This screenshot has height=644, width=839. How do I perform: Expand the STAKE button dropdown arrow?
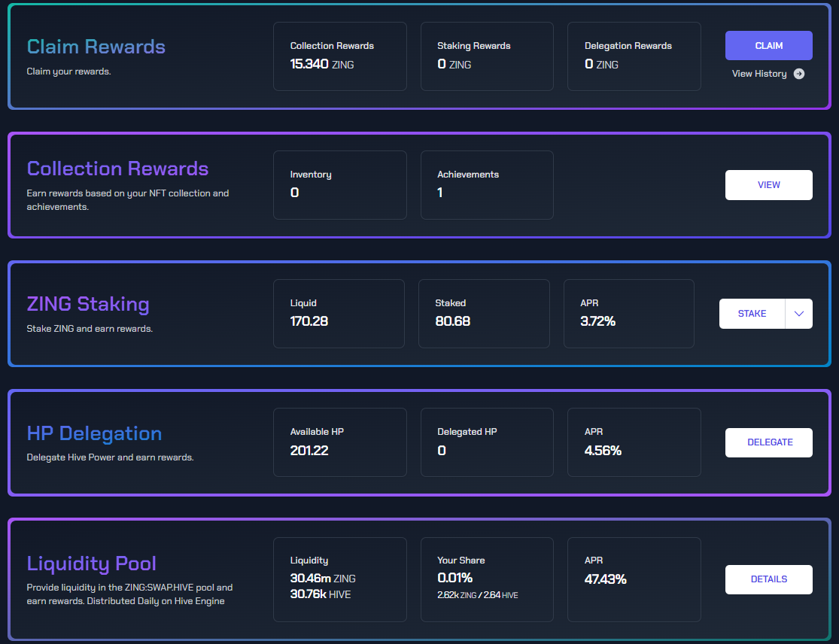(x=799, y=314)
